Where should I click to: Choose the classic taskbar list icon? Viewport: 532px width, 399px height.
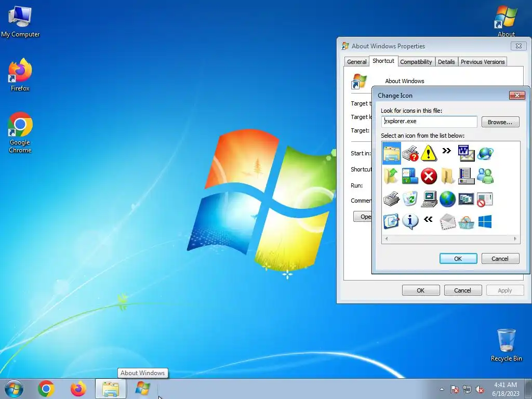point(466,176)
